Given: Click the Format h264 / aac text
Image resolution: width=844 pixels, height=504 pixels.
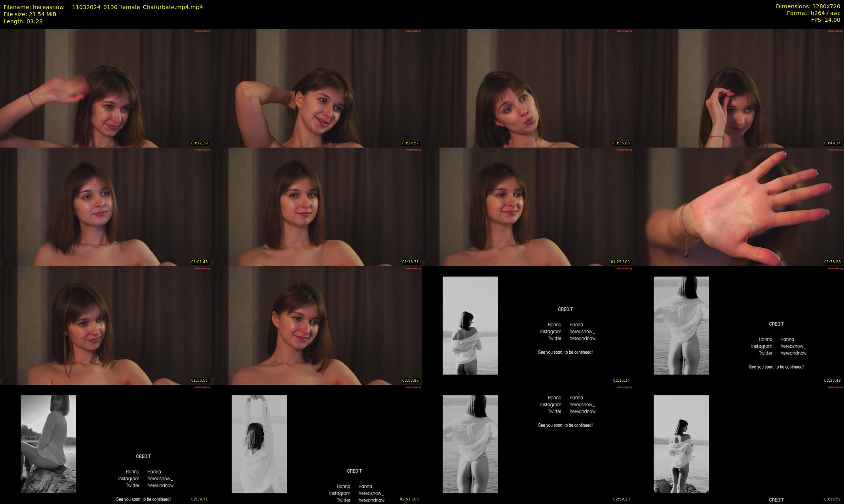Looking at the screenshot, I should (x=813, y=13).
